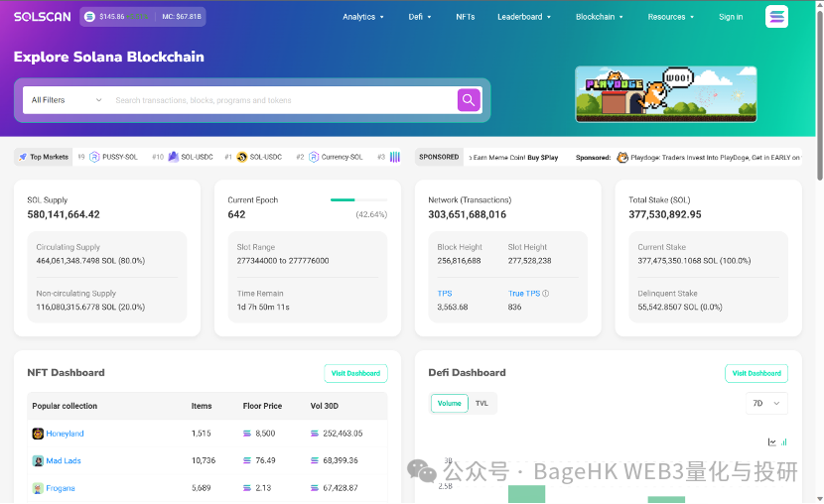This screenshot has height=504, width=824.
Task: Click SOL icon beside Mad Lads Vol 30D
Action: tap(315, 460)
